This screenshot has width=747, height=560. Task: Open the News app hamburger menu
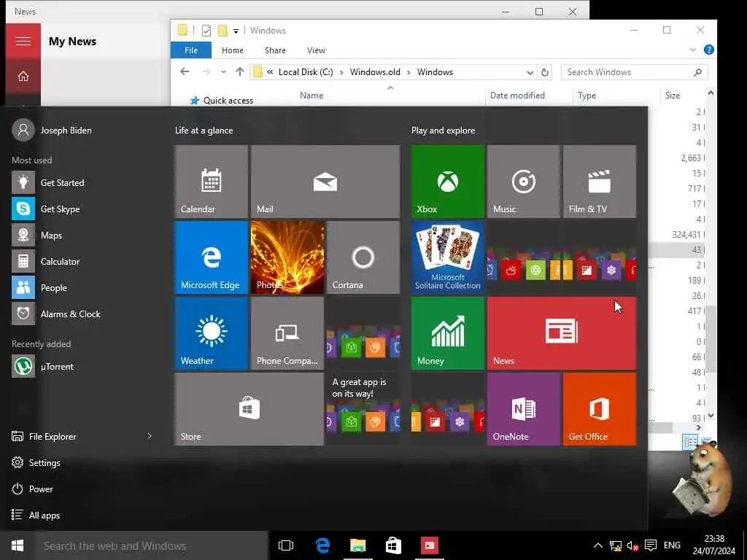tap(23, 41)
